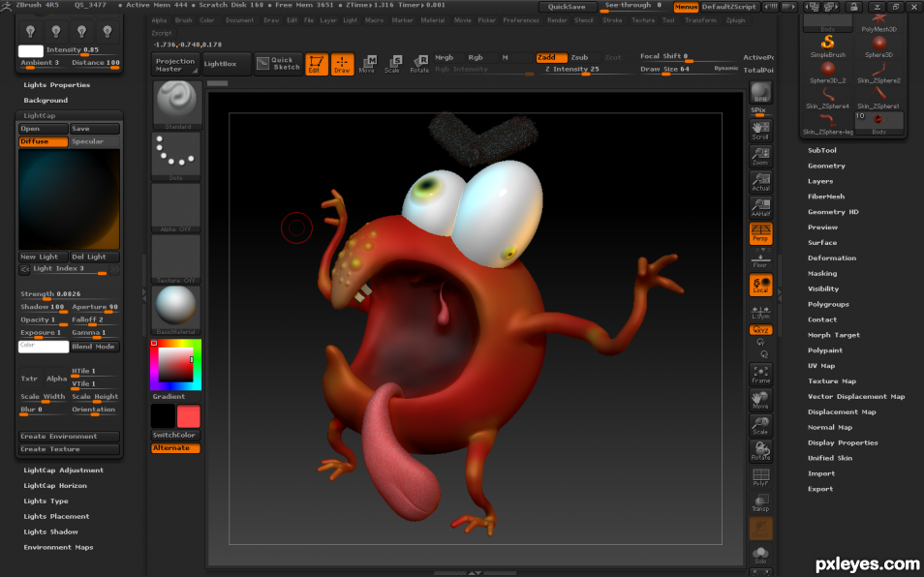Toggle Local transformations button
Screen dimensions: 924x577
pos(760,285)
